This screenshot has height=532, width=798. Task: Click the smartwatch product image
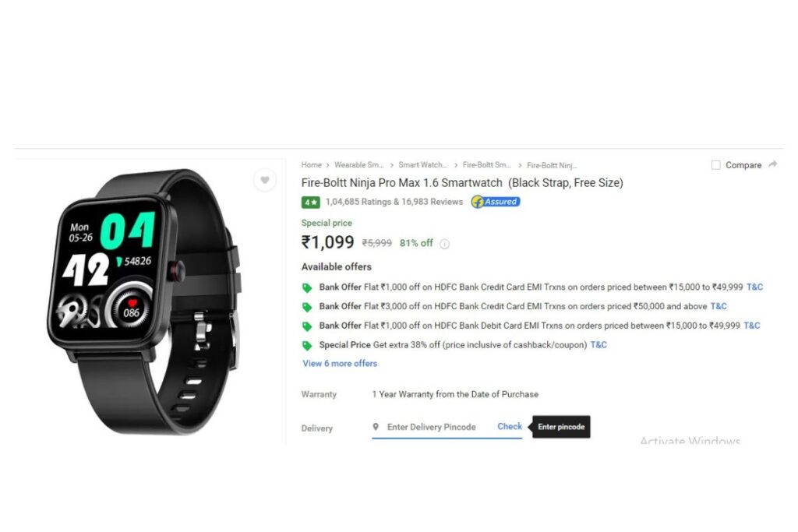(143, 301)
